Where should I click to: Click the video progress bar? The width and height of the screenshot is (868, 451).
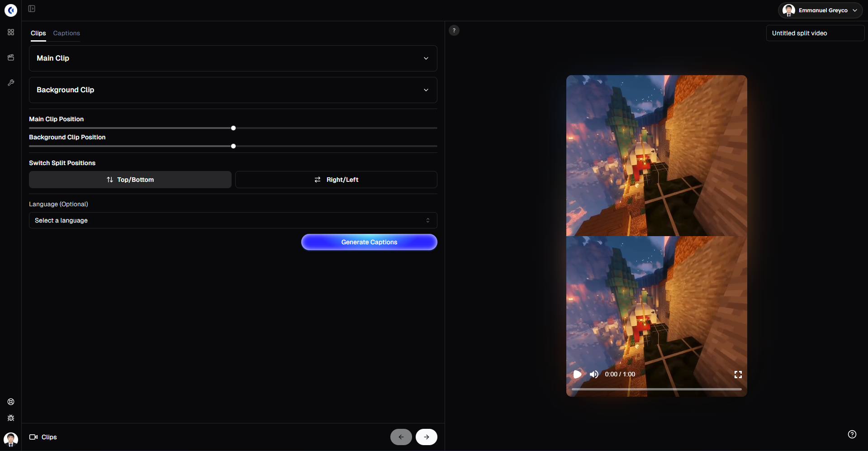click(657, 389)
